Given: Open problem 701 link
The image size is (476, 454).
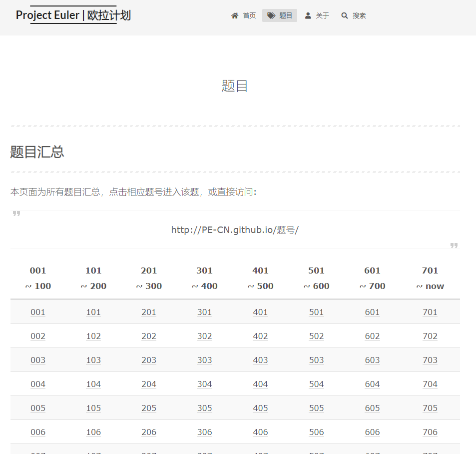Looking at the screenshot, I should tap(430, 312).
